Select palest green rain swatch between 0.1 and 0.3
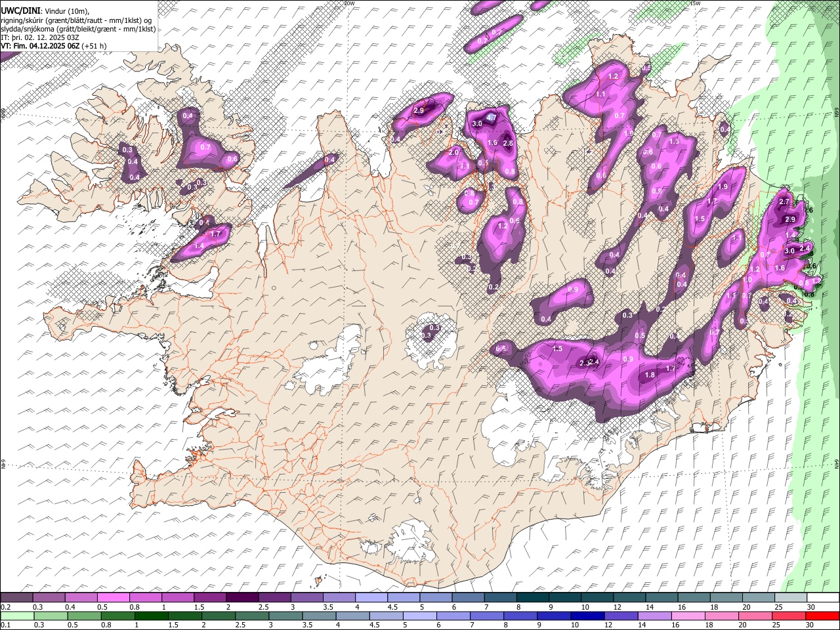The image size is (840, 630). (17, 616)
